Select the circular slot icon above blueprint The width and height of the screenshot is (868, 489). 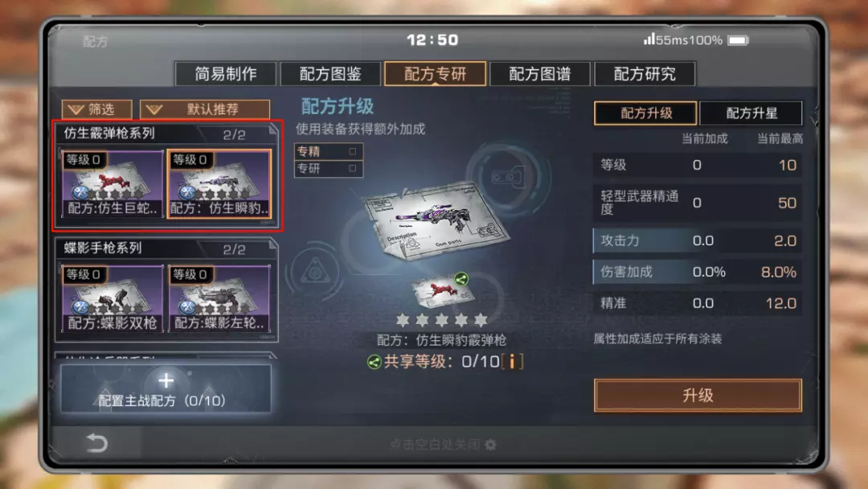pyautogui.click(x=508, y=177)
